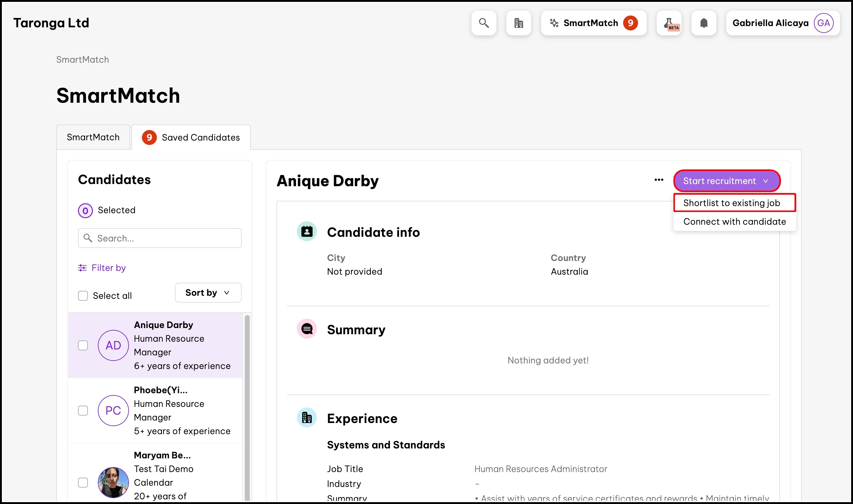
Task: Select the Anique Darby candidate name
Action: point(163,325)
